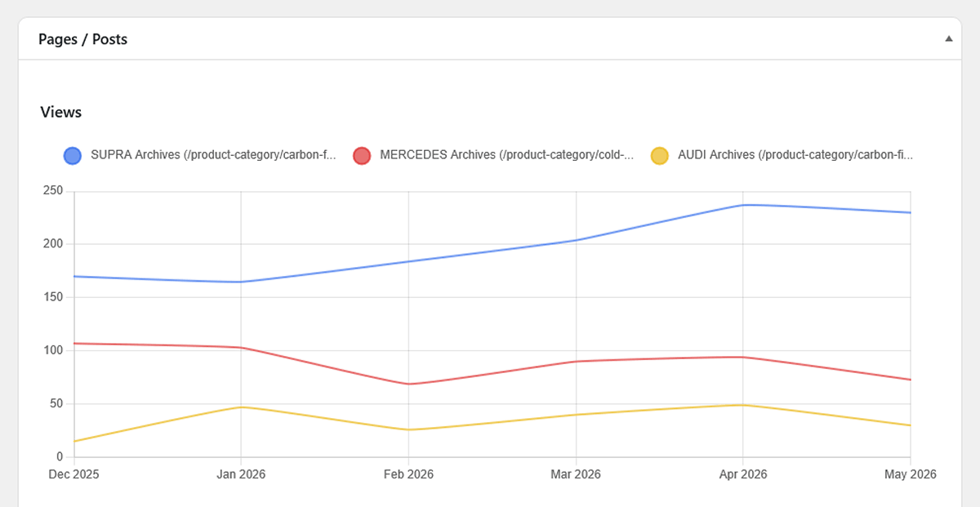
Task: Click the 50 y-axis value
Action: 56,403
